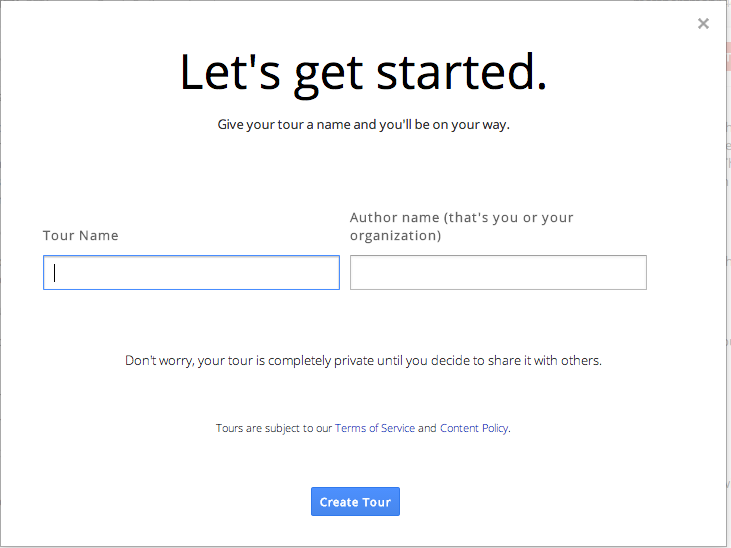The width and height of the screenshot is (731, 548).
Task: Focus the Author name input box
Action: pos(498,273)
